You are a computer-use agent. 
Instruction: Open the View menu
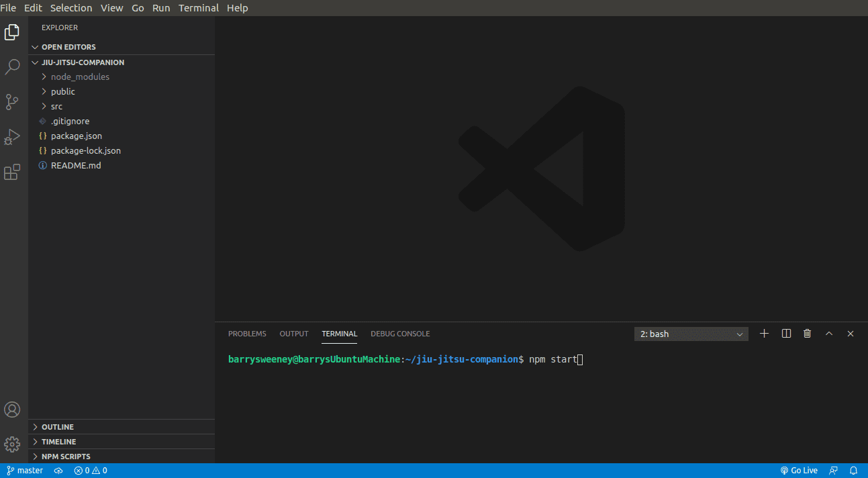(111, 8)
